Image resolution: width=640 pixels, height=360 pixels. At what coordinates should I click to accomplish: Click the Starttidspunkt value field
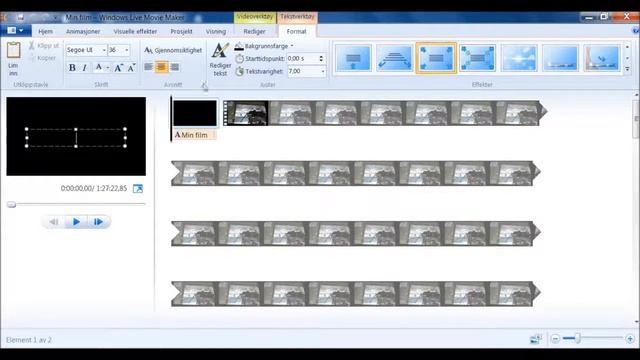point(301,58)
